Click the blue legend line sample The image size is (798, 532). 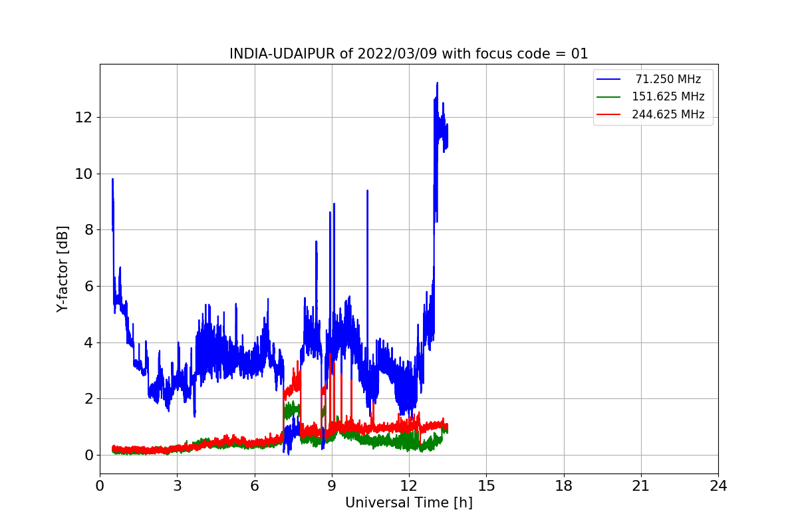point(609,79)
